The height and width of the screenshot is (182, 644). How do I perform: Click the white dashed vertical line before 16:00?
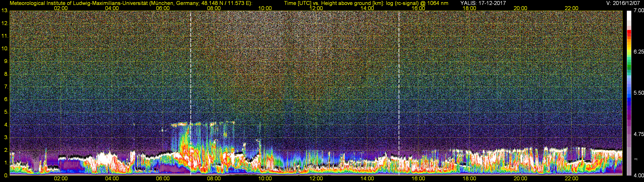pos(399,93)
